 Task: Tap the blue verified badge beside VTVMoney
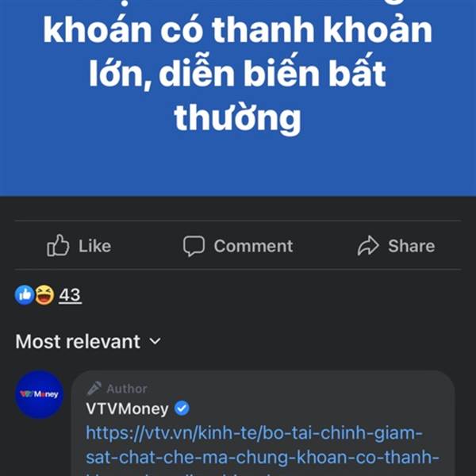[182, 409]
